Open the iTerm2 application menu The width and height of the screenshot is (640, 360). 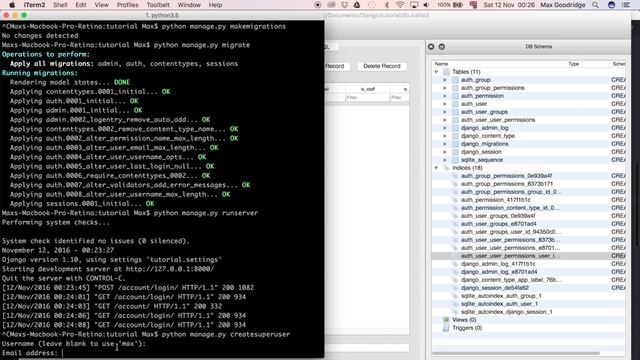tap(34, 5)
